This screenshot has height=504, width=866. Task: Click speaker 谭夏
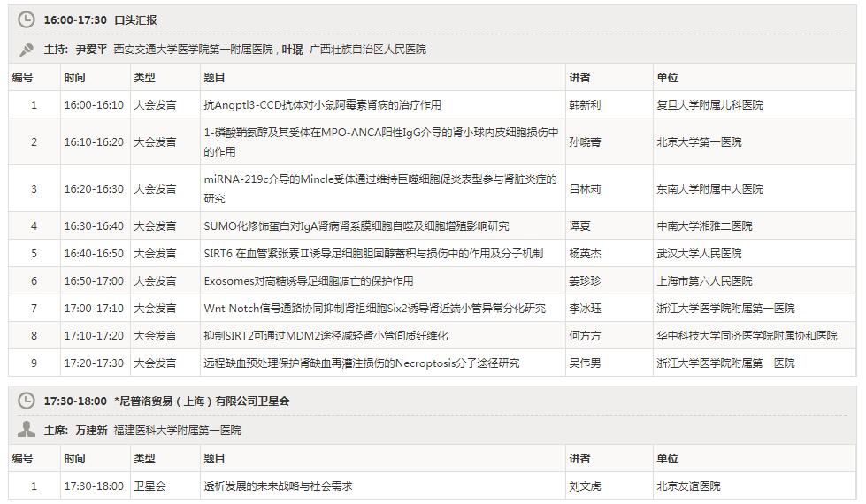pos(579,225)
